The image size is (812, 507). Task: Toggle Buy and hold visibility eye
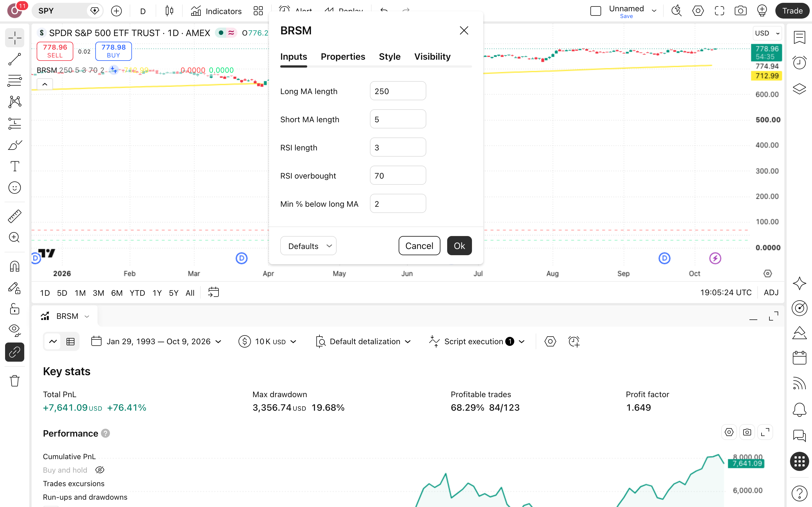tap(100, 470)
